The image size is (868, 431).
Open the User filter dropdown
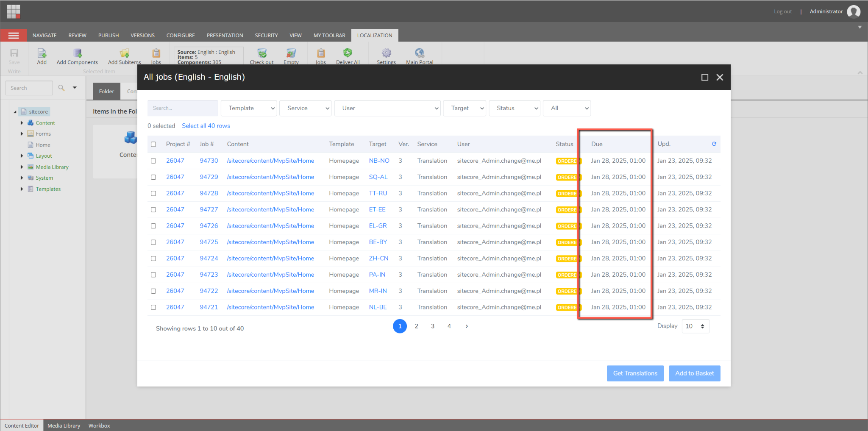tap(387, 108)
